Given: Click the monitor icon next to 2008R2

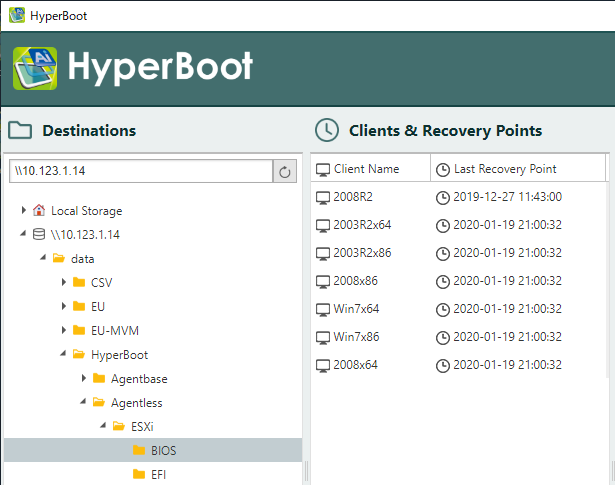Looking at the screenshot, I should pyautogui.click(x=323, y=197).
